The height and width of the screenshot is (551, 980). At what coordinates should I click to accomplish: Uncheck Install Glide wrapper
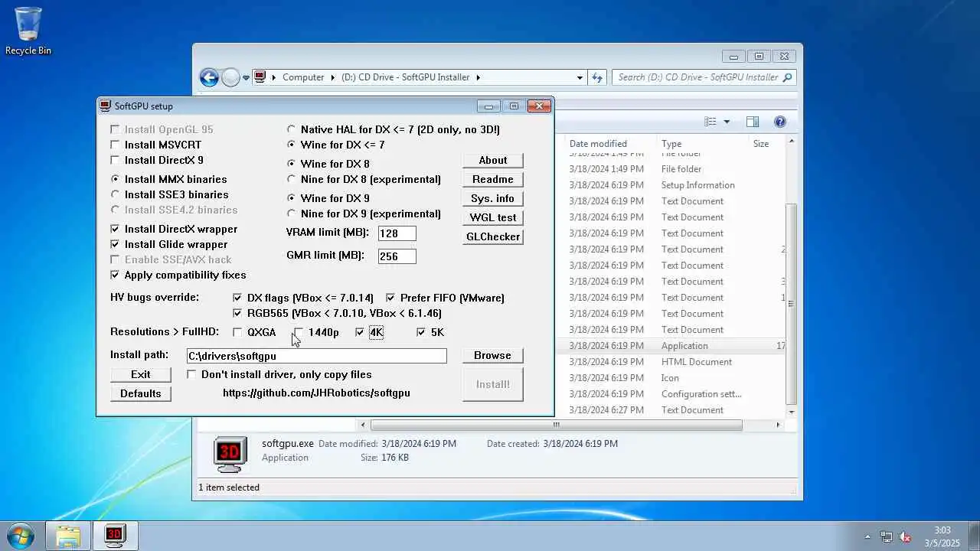pos(115,244)
